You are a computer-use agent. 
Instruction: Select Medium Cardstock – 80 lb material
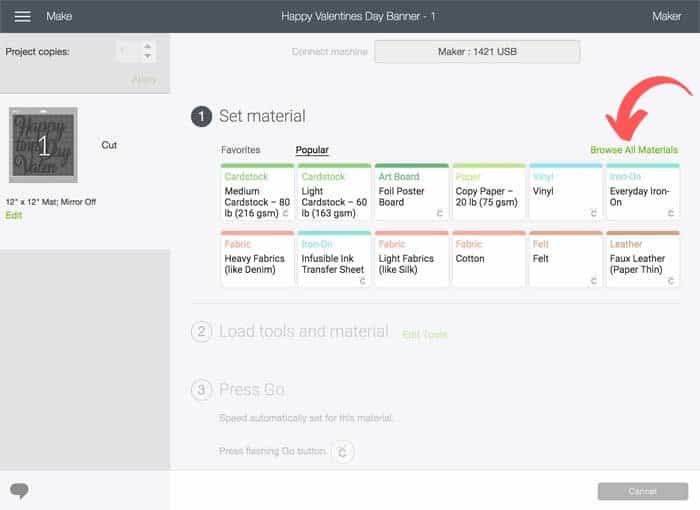coord(258,192)
